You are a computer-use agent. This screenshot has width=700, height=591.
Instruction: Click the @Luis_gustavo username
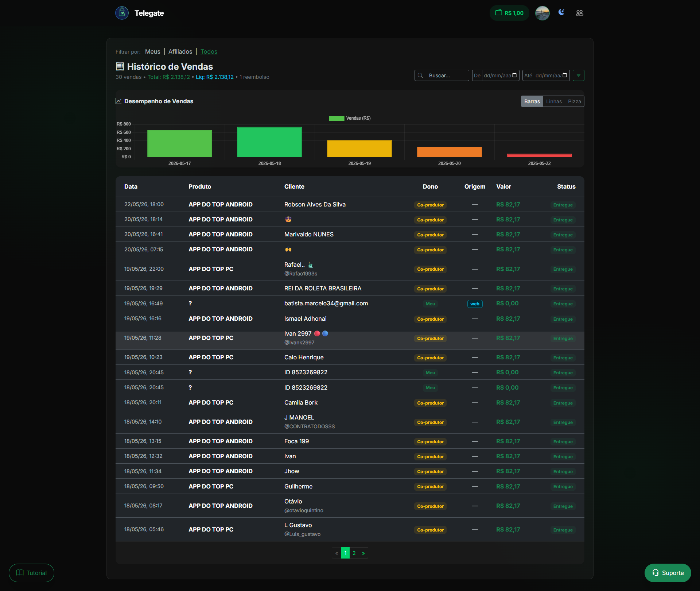pos(302,534)
